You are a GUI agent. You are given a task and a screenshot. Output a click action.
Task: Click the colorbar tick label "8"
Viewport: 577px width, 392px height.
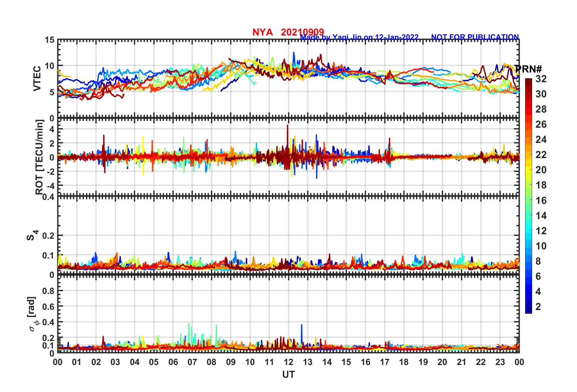[538, 261]
